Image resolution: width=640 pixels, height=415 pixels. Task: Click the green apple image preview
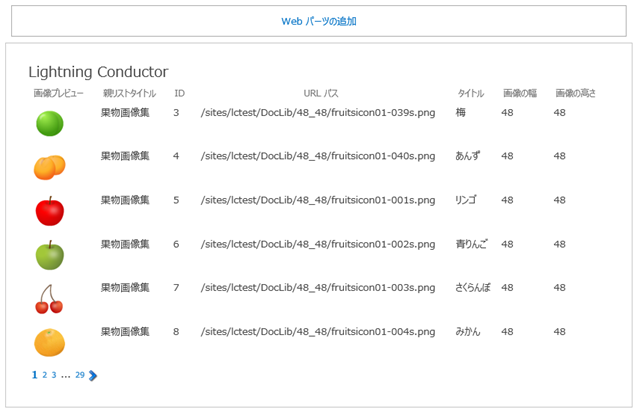(x=49, y=254)
